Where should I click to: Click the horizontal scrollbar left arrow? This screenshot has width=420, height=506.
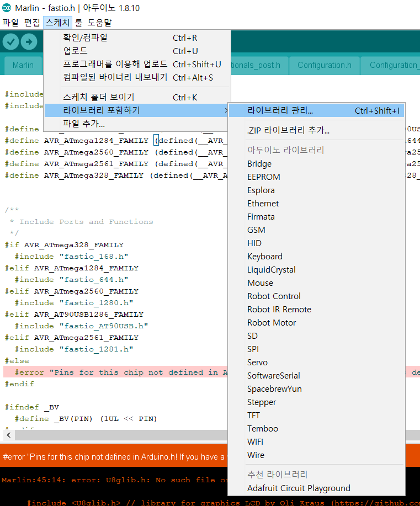[x=9, y=435]
